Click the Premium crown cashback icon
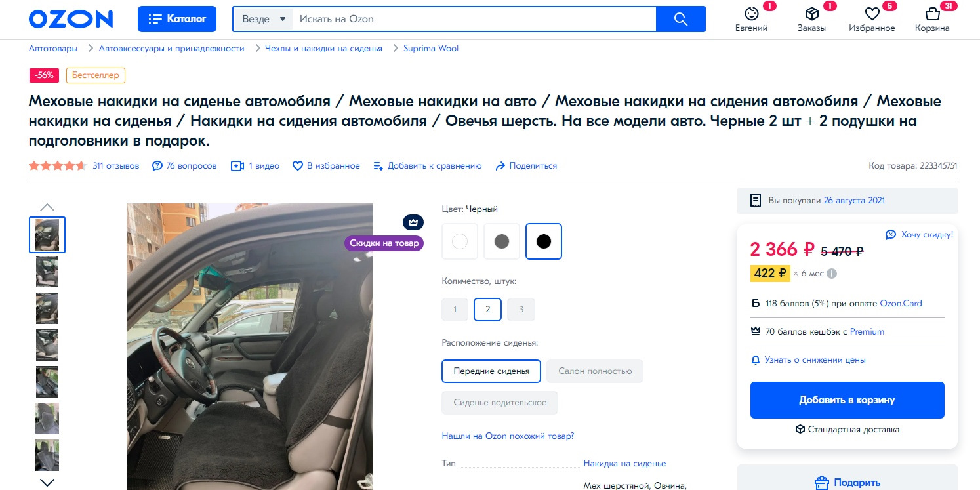 (755, 331)
